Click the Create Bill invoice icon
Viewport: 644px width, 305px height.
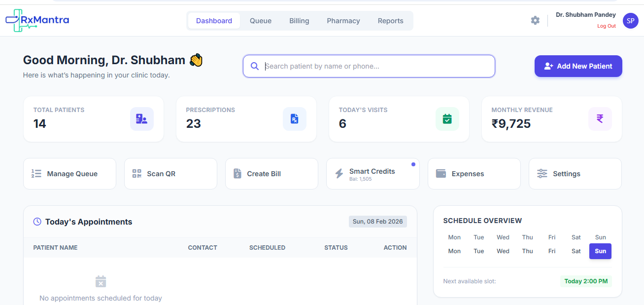(237, 173)
